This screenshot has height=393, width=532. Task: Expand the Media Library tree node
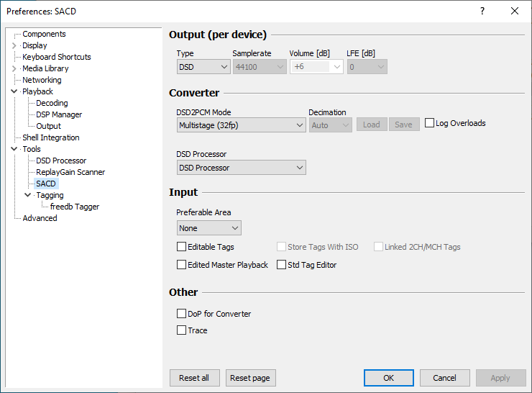pos(14,68)
